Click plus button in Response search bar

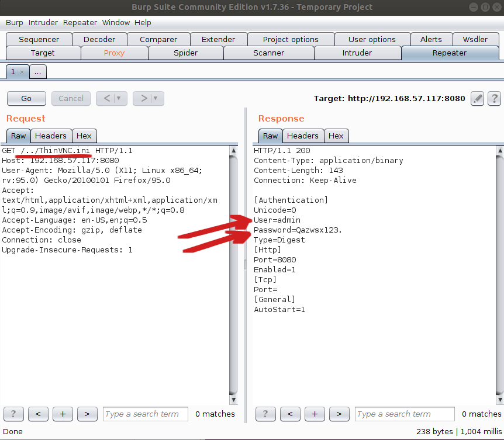tap(315, 414)
